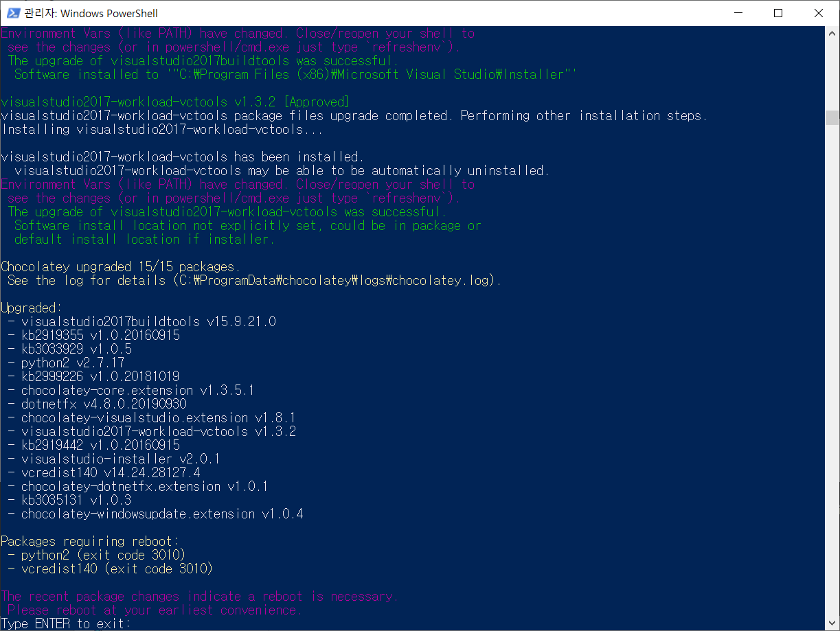Viewport: 840px width, 631px height.
Task: Click the scrollbar down arrow
Action: pos(832,623)
